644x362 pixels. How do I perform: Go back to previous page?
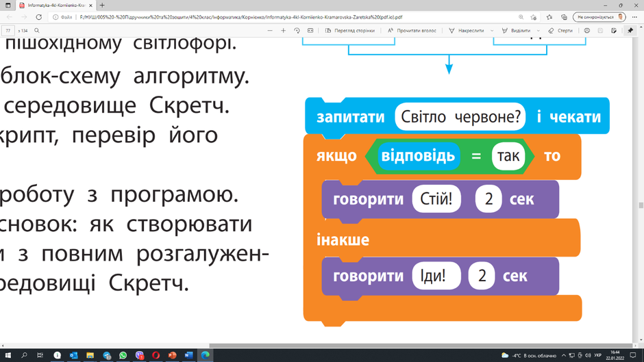[x=10, y=17]
